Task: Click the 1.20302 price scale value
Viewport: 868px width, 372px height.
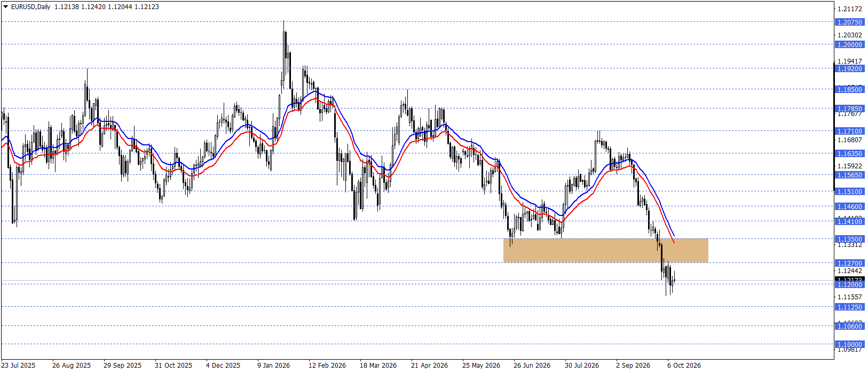Action: coord(850,35)
